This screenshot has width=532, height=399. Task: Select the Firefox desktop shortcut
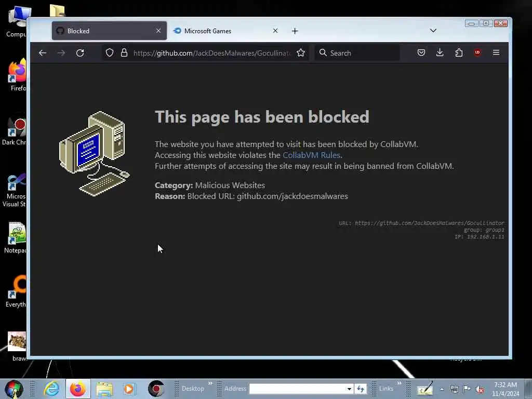(x=17, y=75)
